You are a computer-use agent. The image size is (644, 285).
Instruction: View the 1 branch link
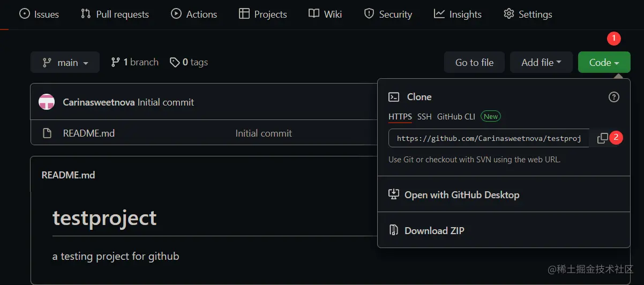pyautogui.click(x=134, y=62)
